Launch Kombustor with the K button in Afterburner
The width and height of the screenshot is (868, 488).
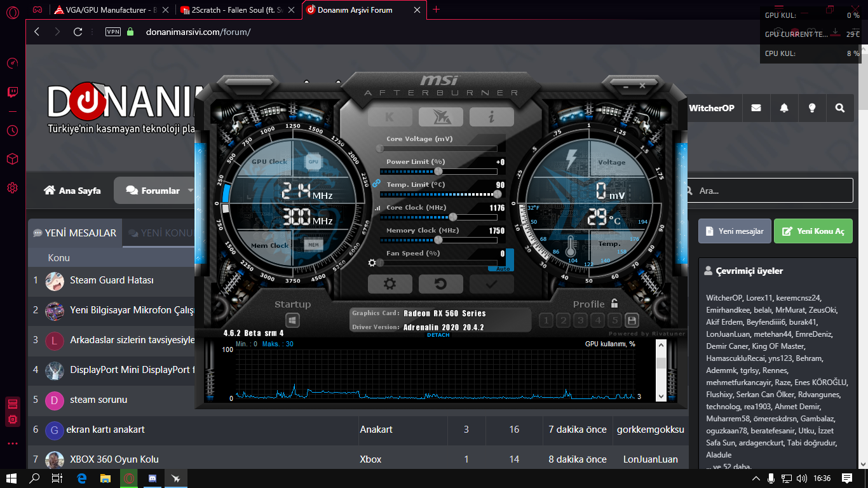pos(390,117)
